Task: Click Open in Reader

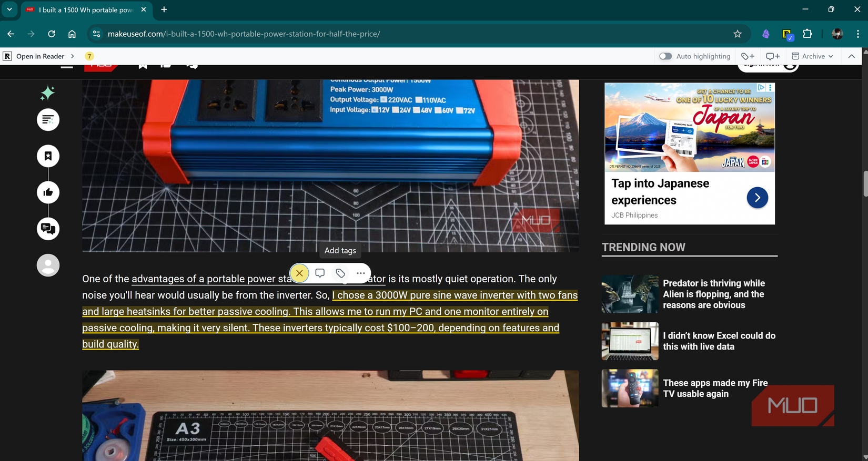Action: [x=40, y=56]
